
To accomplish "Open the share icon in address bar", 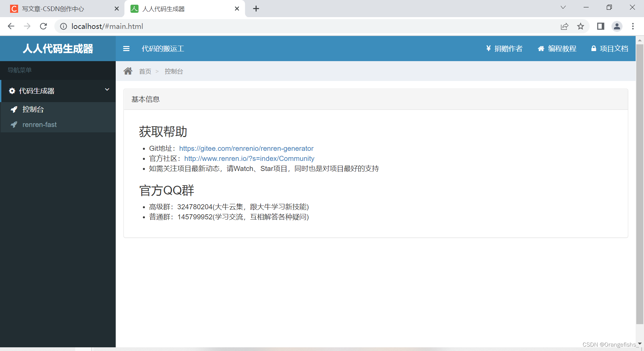I will (565, 26).
